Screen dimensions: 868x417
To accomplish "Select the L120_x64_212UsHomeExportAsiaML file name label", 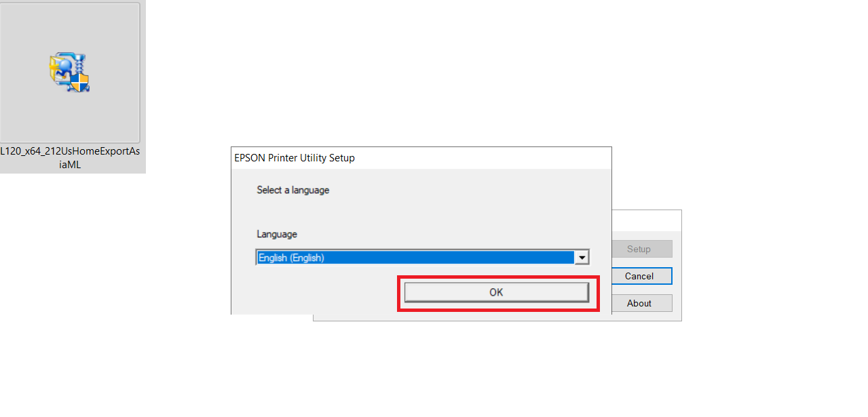I will pos(70,157).
